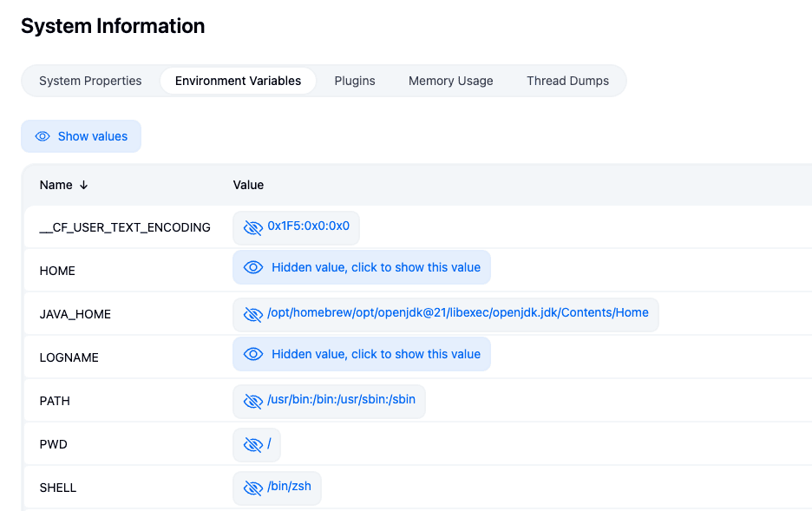The image size is (812, 511).
Task: Click the eye icon in the HOME row
Action: 253,267
